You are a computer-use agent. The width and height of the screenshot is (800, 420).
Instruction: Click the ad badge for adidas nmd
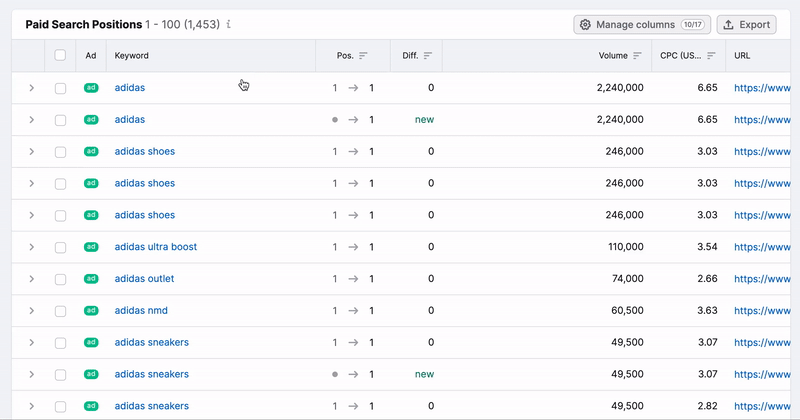91,310
